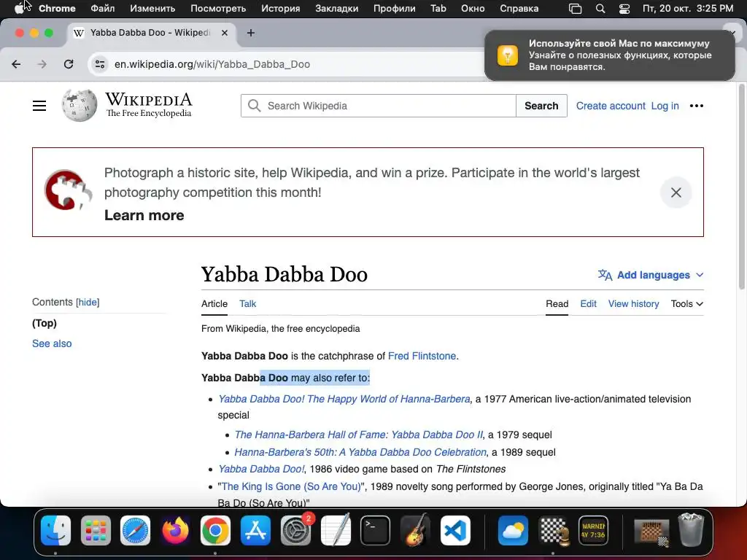Open View history
747x560 pixels.
(634, 304)
